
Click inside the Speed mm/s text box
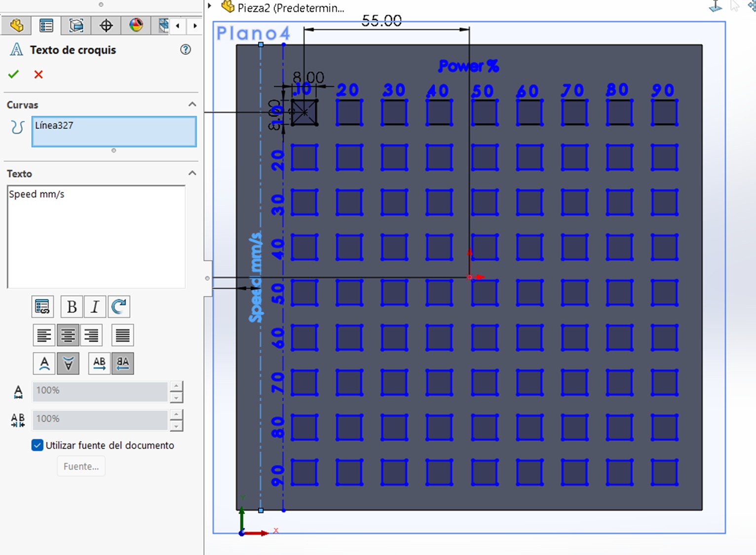point(96,237)
